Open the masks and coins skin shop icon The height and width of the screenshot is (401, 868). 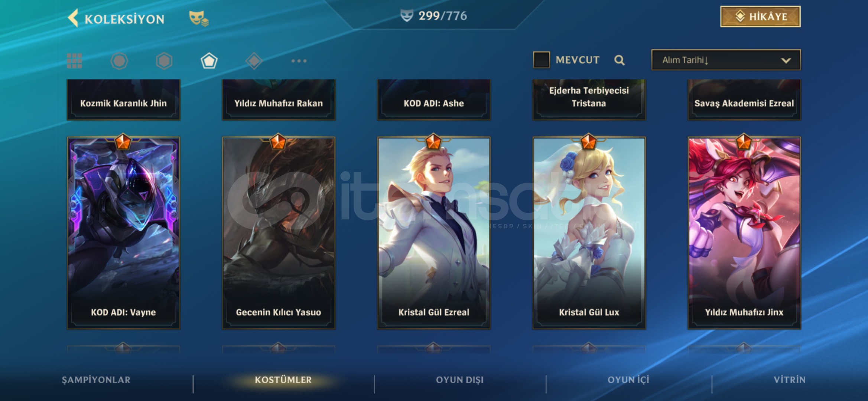[x=199, y=18]
